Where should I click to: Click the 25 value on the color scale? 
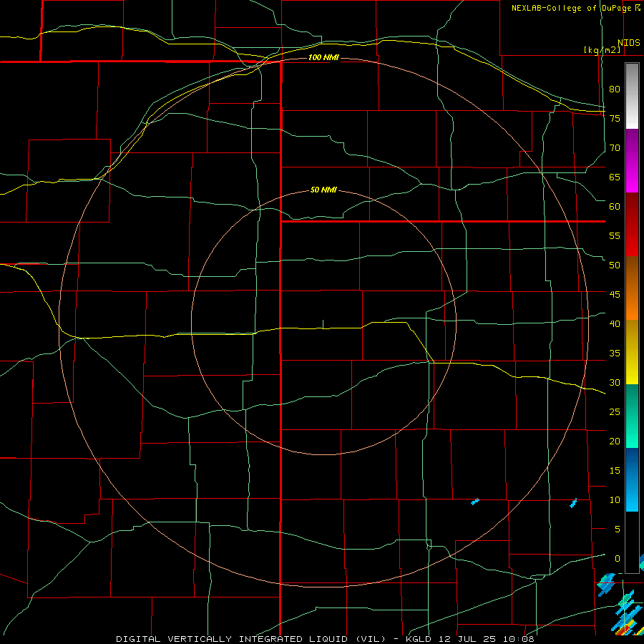615,412
